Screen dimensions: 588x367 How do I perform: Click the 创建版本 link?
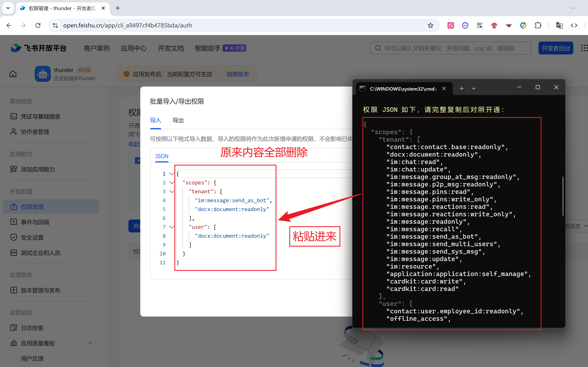tap(238, 74)
